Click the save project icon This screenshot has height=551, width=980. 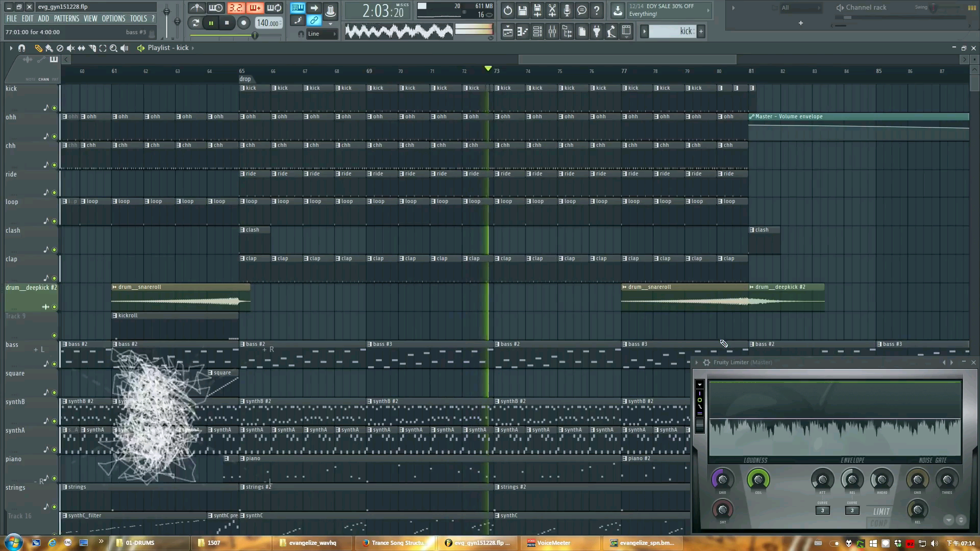coord(522,10)
